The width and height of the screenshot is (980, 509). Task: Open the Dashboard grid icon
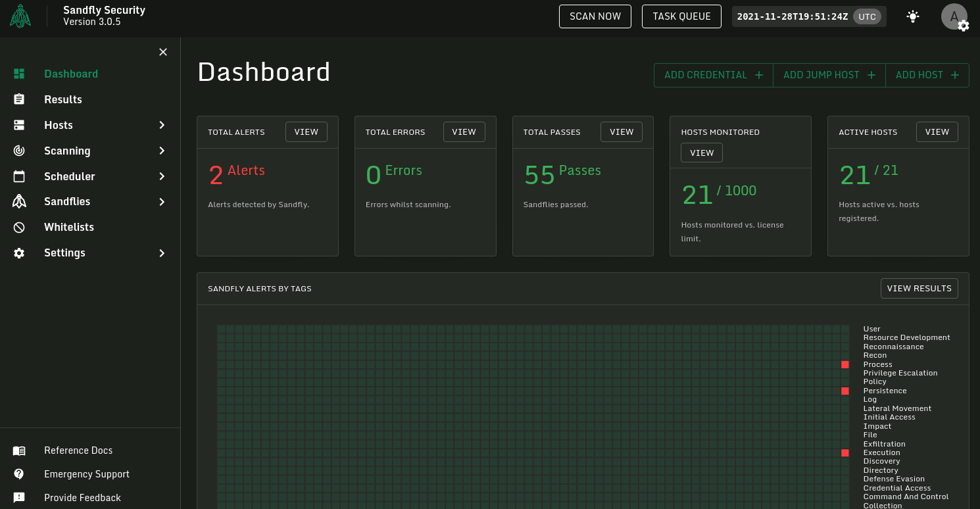(19, 74)
